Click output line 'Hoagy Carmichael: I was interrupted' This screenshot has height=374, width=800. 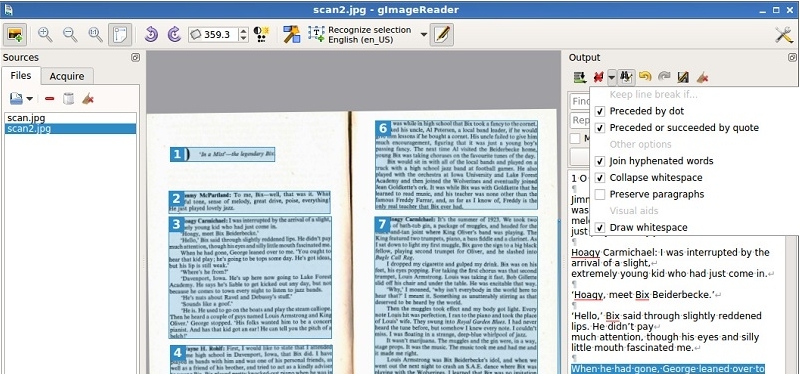click(x=670, y=253)
